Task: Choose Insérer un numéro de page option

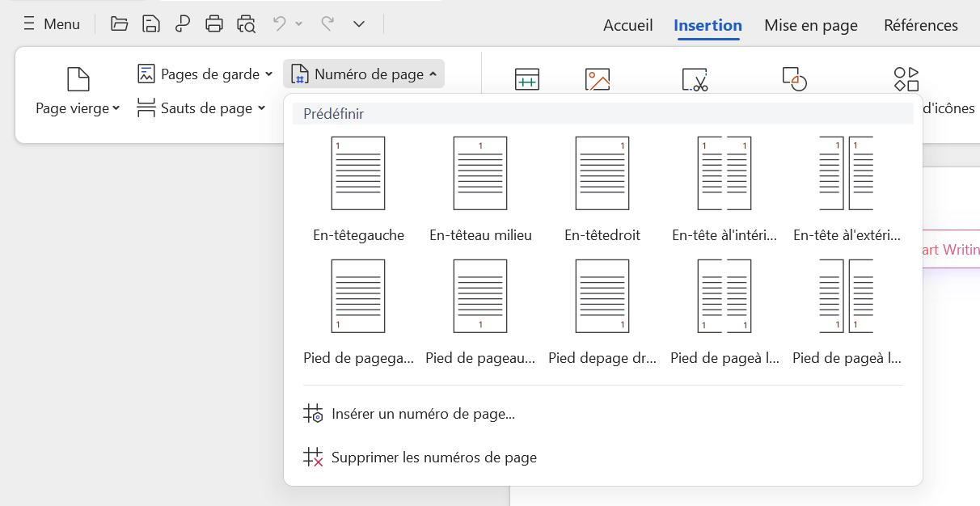Action: [423, 414]
